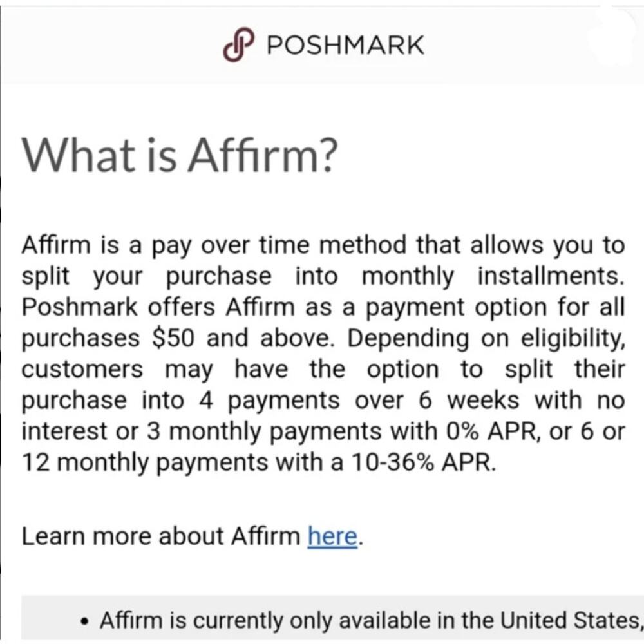
Task: Open the Affirm details via the 'here' link
Action: point(333,535)
